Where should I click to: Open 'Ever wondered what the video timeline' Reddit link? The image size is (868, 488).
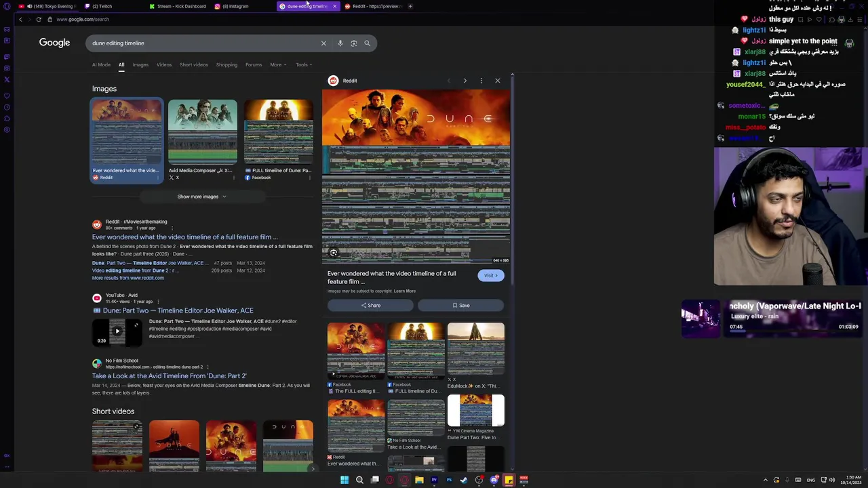(185, 237)
